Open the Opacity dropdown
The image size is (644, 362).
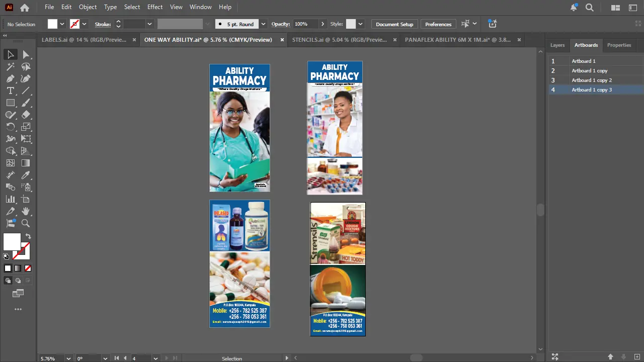pyautogui.click(x=323, y=24)
